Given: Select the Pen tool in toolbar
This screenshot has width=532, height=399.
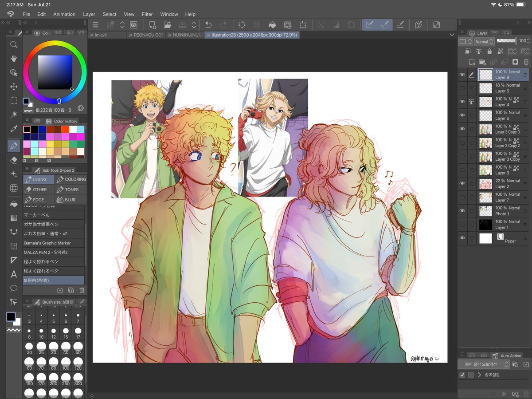Looking at the screenshot, I should tap(14, 145).
